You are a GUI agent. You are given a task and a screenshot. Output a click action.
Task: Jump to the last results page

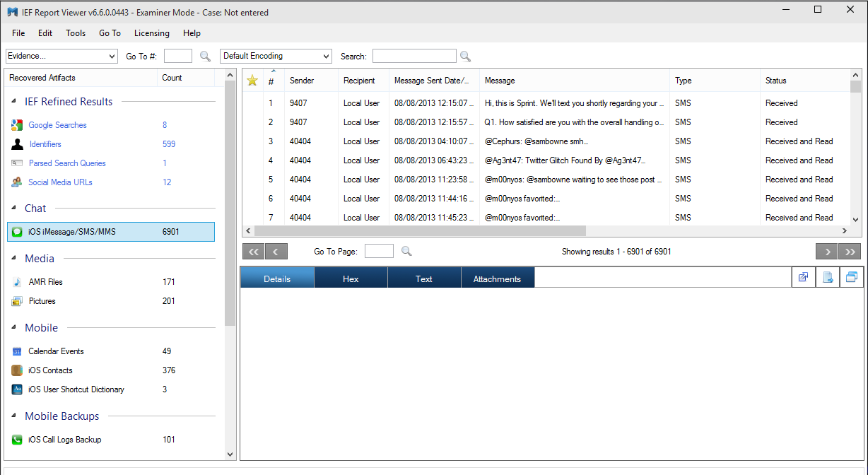(x=850, y=251)
